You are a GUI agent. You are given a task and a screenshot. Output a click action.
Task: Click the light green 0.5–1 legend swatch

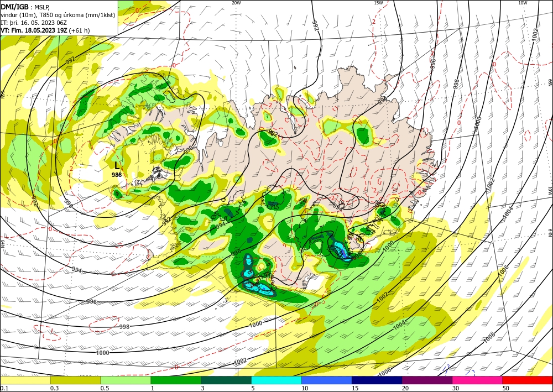[x=126, y=380]
